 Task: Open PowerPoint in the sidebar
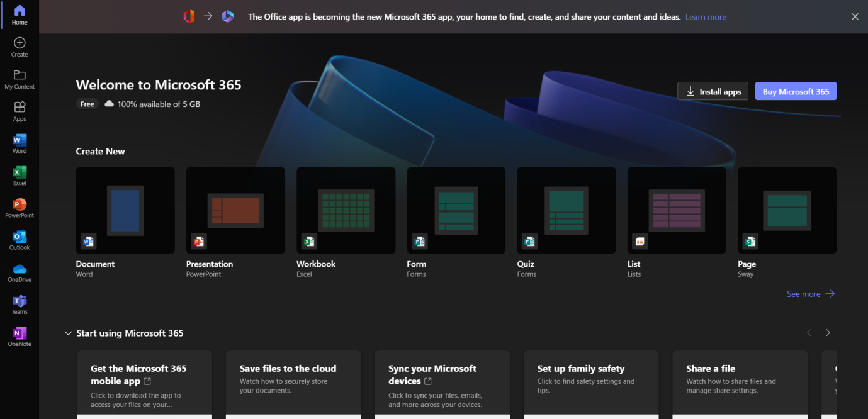[x=20, y=207]
